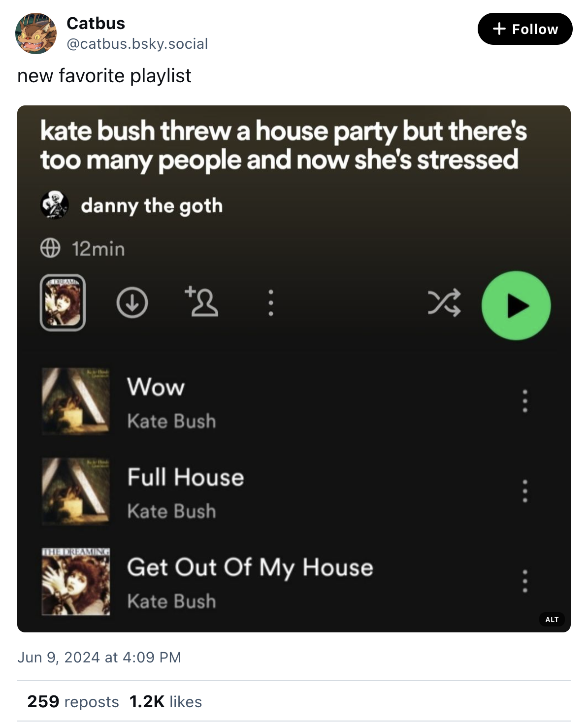The width and height of the screenshot is (588, 723).
Task: Open Catbus profile avatar
Action: pos(36,33)
